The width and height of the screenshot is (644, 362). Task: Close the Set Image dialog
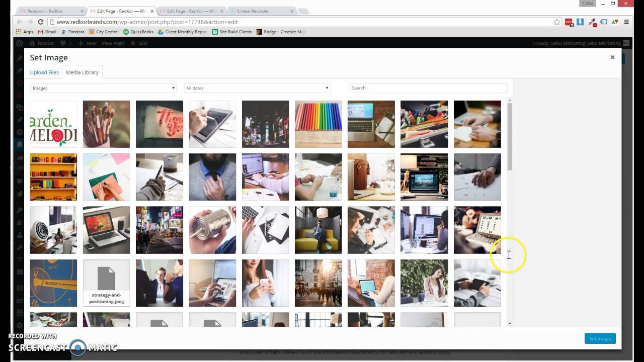point(612,57)
